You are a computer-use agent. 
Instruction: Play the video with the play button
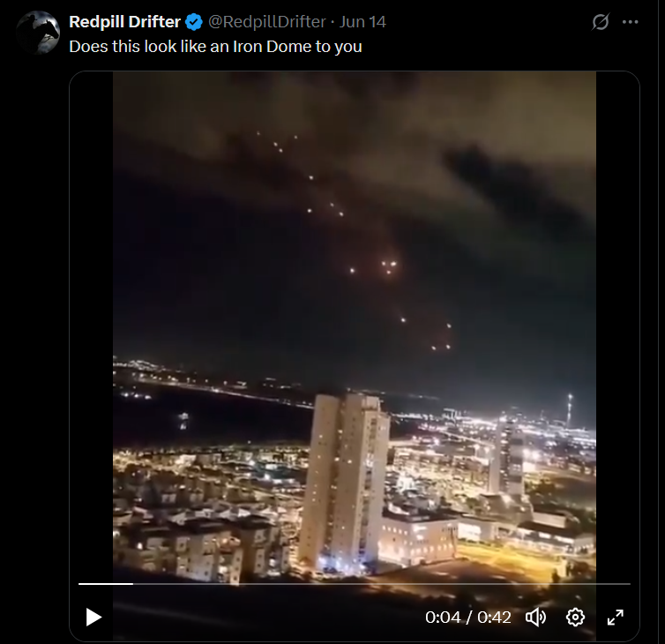click(93, 618)
